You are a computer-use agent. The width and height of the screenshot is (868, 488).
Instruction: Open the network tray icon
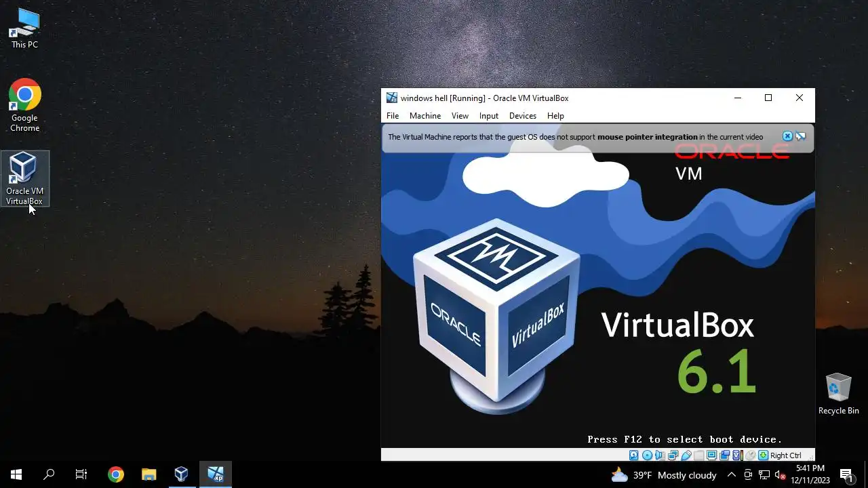764,475
